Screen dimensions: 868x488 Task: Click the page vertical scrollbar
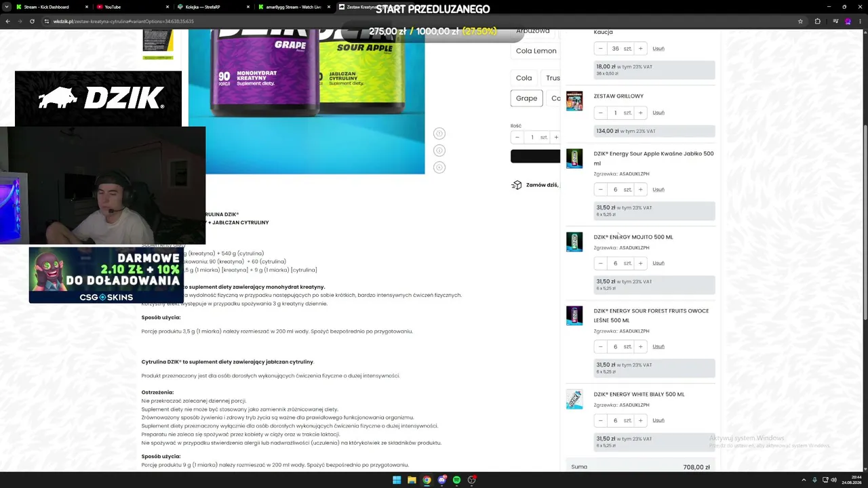point(865,251)
